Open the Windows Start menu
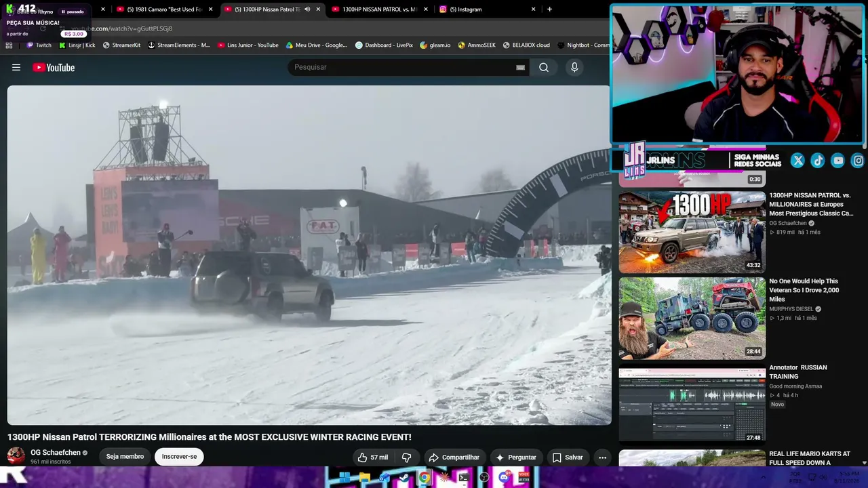Image resolution: width=868 pixels, height=488 pixels. tap(344, 477)
